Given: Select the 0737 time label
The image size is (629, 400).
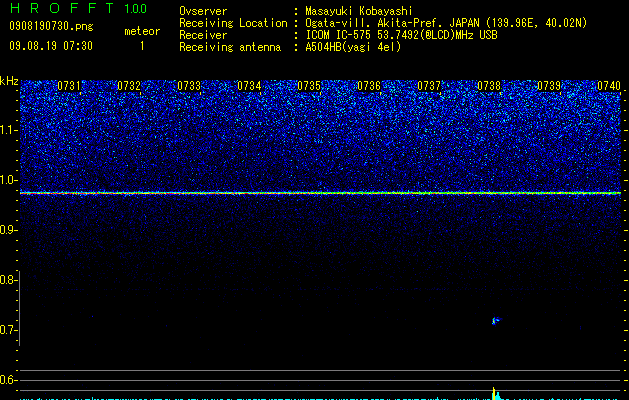Looking at the screenshot, I should [429, 86].
